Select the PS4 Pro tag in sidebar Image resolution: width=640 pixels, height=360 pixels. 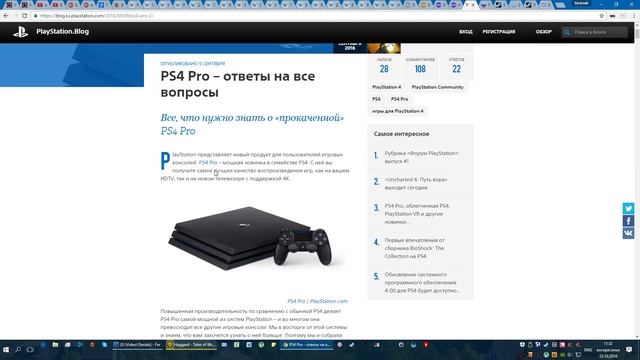point(399,99)
